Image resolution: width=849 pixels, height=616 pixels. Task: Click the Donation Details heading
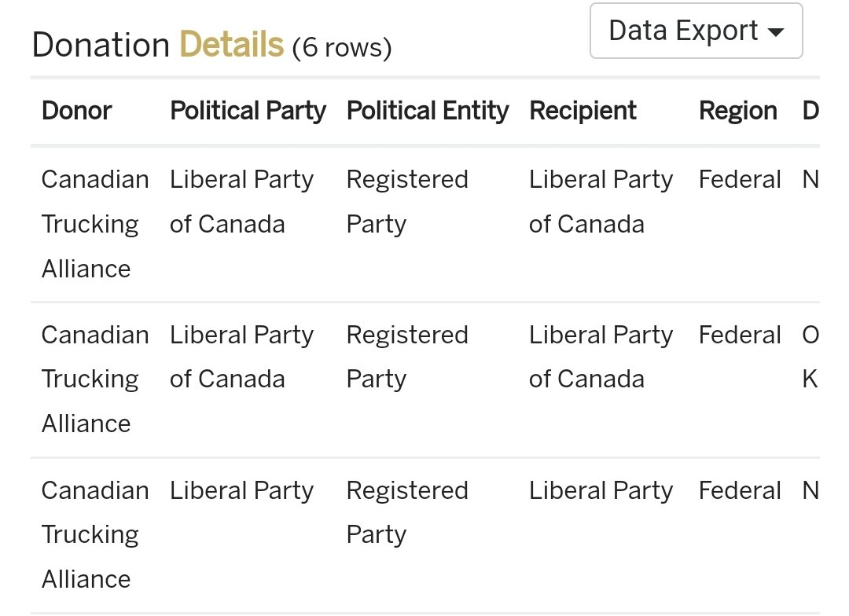coord(157,45)
